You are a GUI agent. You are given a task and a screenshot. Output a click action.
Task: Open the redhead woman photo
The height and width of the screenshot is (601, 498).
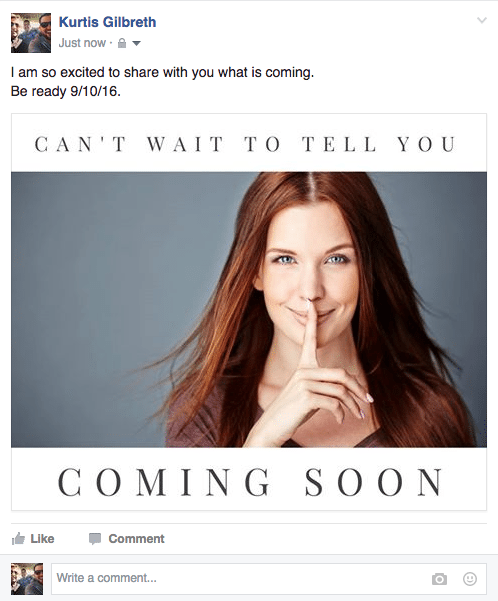(249, 310)
